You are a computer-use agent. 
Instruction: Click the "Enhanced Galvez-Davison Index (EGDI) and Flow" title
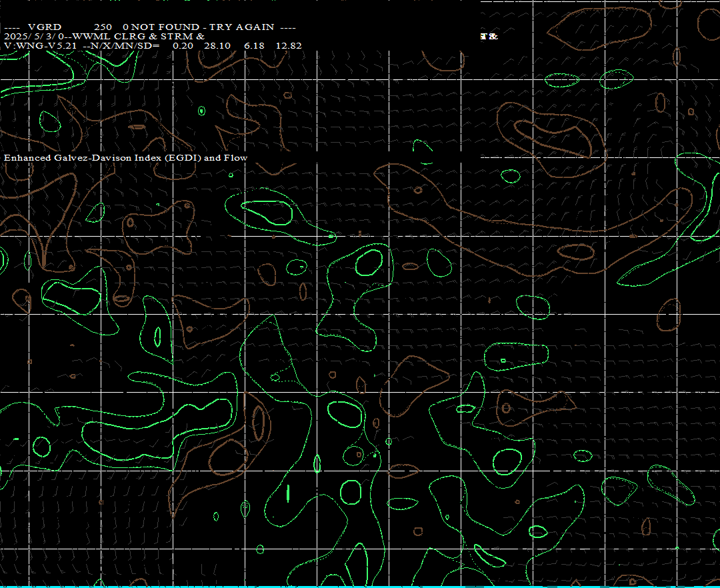coord(125,158)
